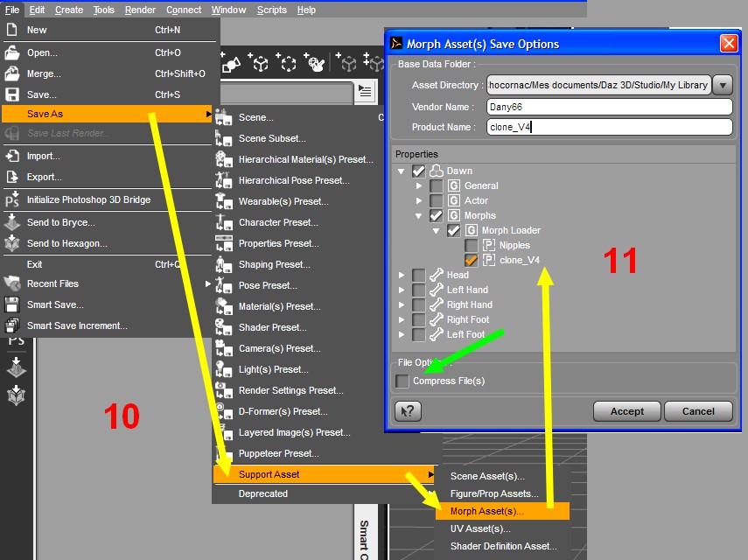Click the create new group dashed-circle icon
748x560 pixels.
pyautogui.click(x=287, y=62)
